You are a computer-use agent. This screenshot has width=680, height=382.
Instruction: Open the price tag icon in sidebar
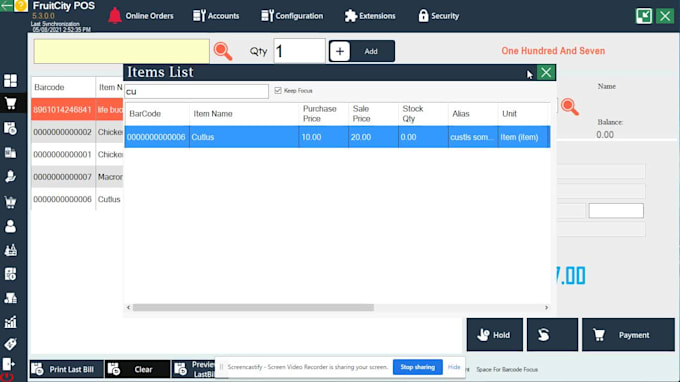pos(10,344)
